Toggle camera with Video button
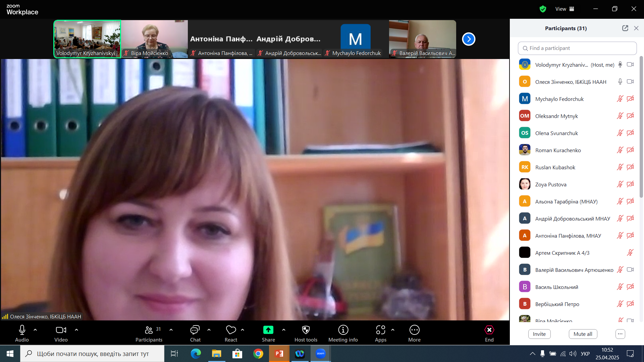 click(x=61, y=330)
